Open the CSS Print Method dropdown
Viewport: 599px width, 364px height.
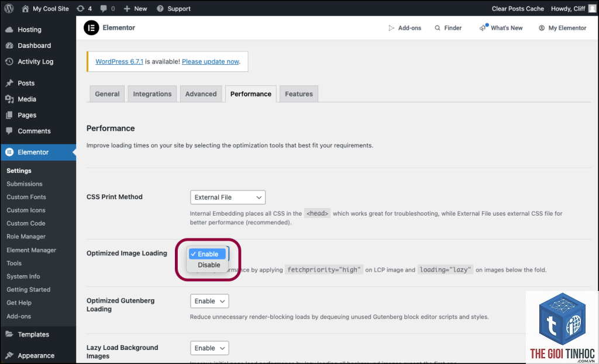(228, 197)
